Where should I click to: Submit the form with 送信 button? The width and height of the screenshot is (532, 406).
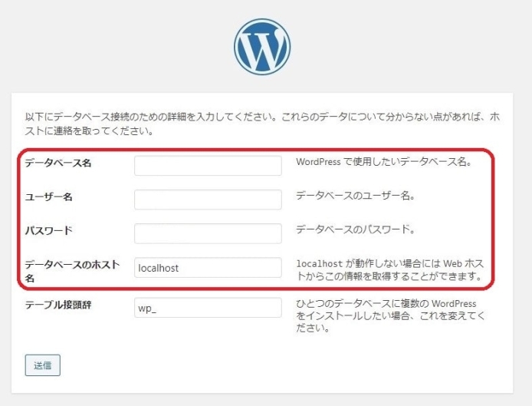(43, 365)
